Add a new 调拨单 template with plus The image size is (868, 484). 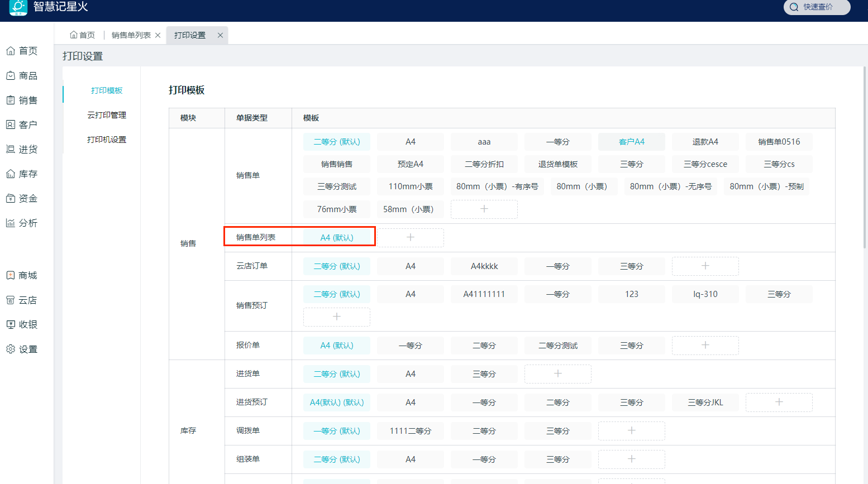[x=632, y=430]
